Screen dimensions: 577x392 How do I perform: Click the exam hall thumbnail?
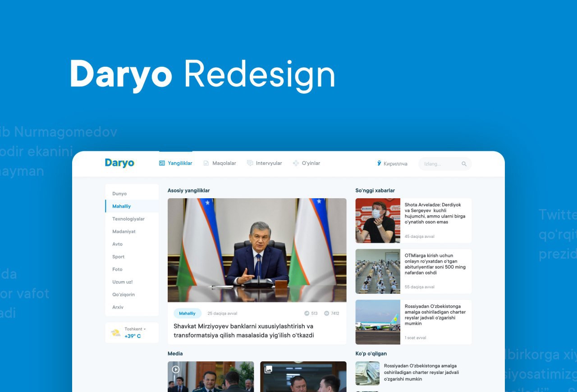[x=378, y=271]
